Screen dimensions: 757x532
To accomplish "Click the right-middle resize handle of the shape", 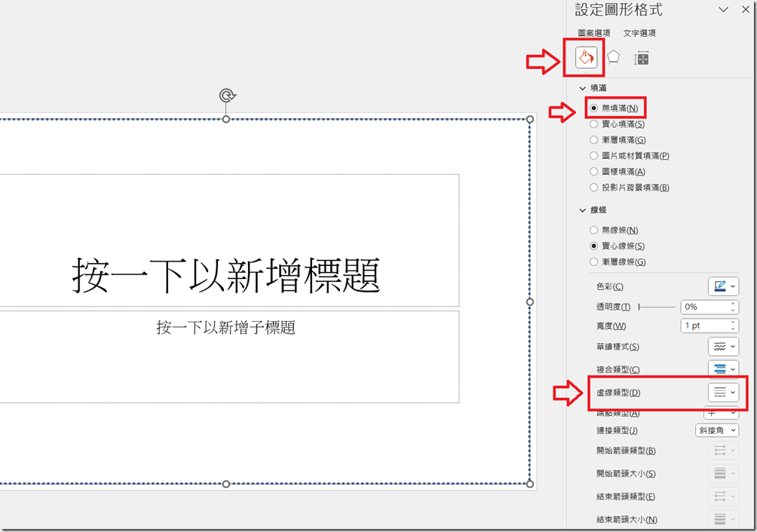I will coord(530,301).
